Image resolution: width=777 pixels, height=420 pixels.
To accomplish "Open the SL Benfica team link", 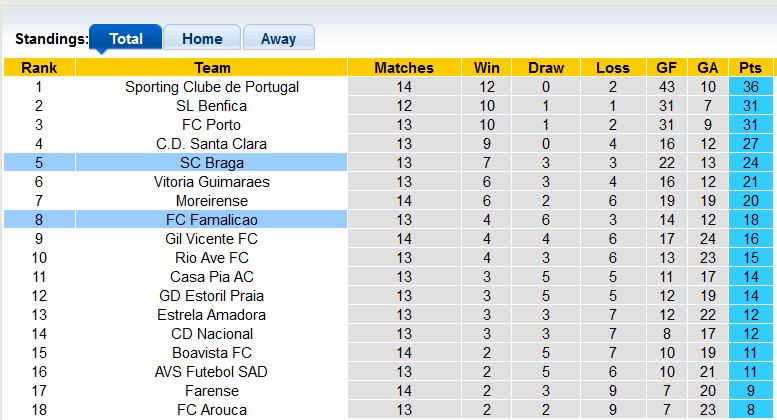I will (x=212, y=106).
